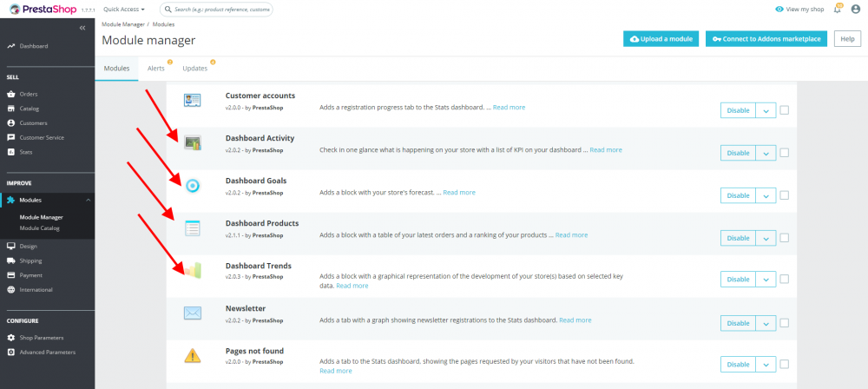Check the Dashboard Products module checkbox
The height and width of the screenshot is (389, 868).
(784, 238)
